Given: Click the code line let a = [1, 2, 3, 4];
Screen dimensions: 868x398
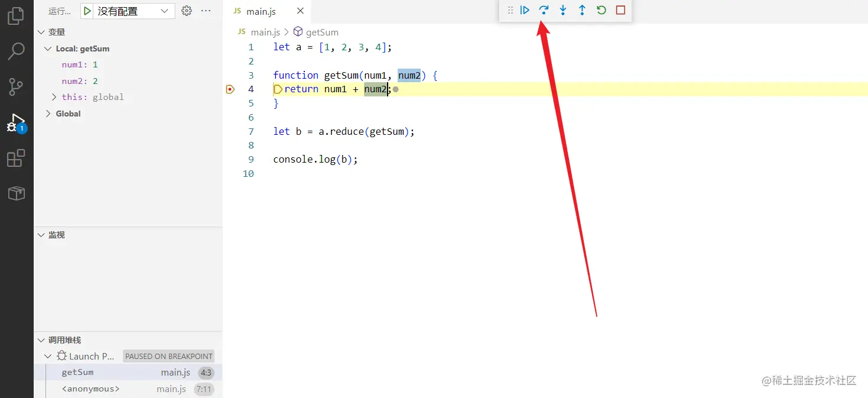Looking at the screenshot, I should click(333, 47).
